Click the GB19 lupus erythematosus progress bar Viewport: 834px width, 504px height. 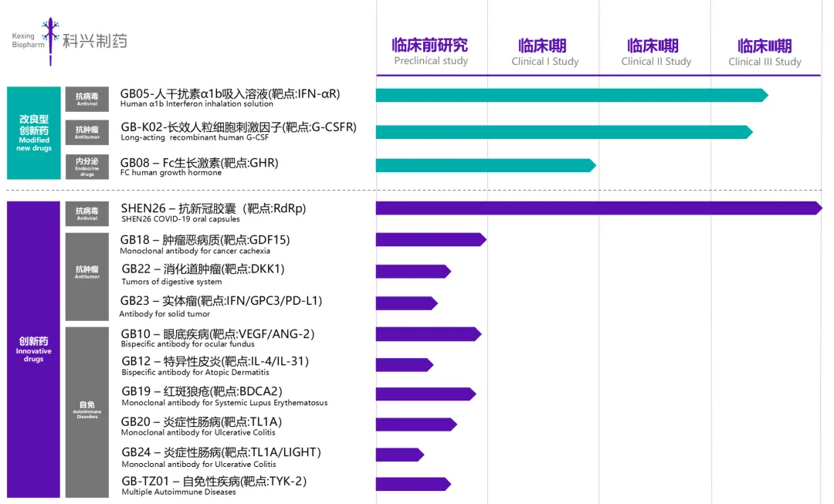pos(425,394)
